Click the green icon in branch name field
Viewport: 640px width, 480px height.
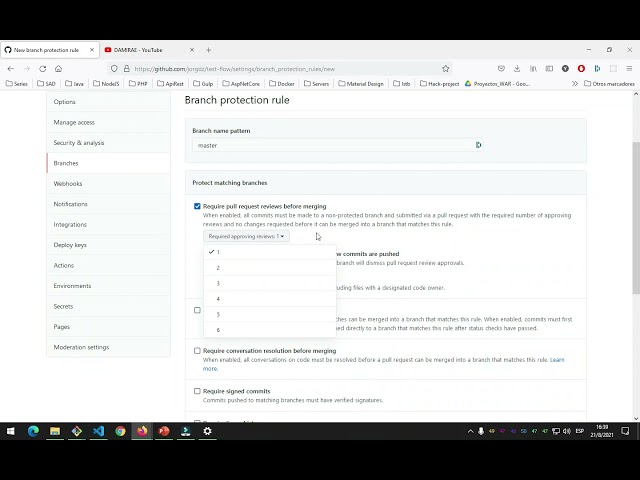pyautogui.click(x=478, y=145)
